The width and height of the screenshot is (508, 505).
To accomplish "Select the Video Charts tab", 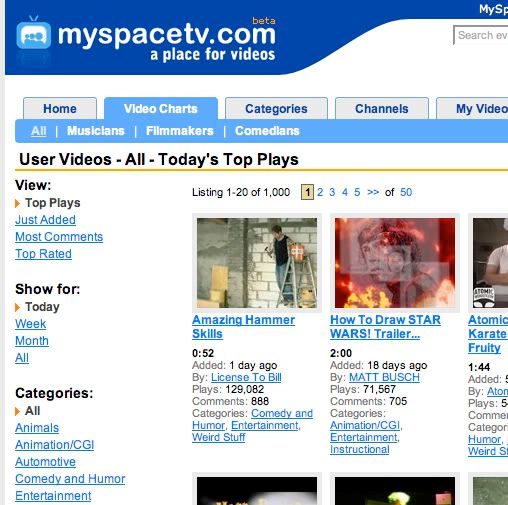I will 161,108.
